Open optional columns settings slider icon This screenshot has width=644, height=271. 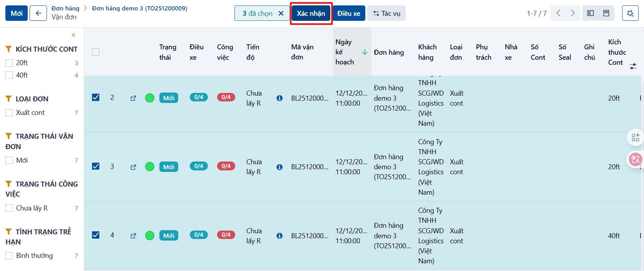point(633,66)
